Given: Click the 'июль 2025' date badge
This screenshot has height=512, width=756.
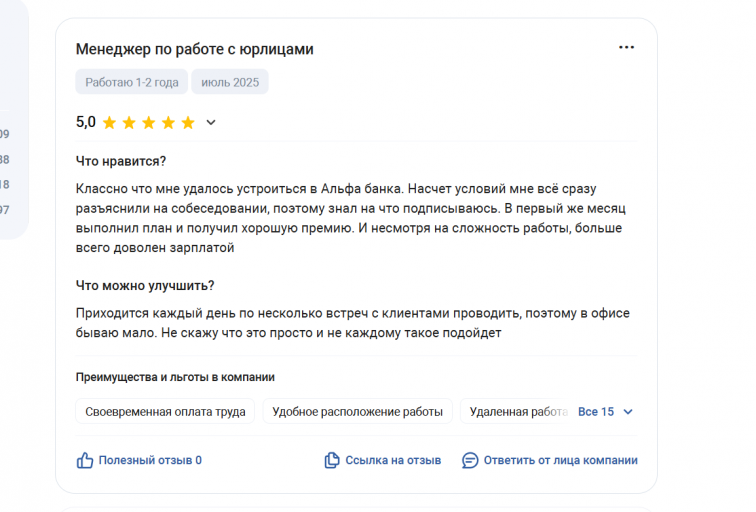Looking at the screenshot, I should [x=230, y=82].
